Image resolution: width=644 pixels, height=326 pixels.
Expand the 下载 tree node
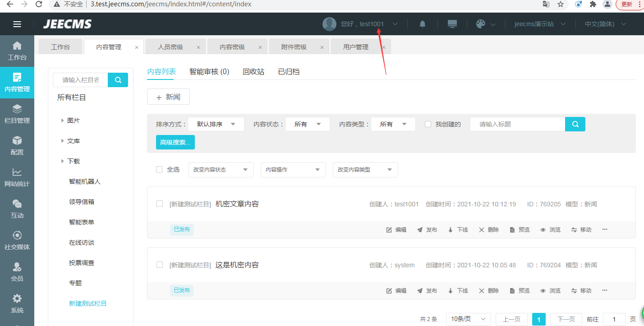pyautogui.click(x=62, y=161)
